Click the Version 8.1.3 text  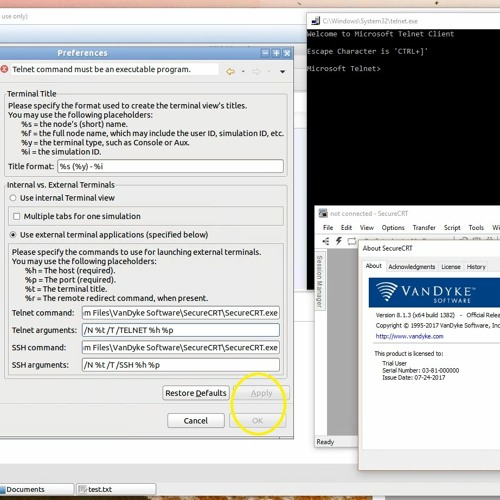coord(415,315)
